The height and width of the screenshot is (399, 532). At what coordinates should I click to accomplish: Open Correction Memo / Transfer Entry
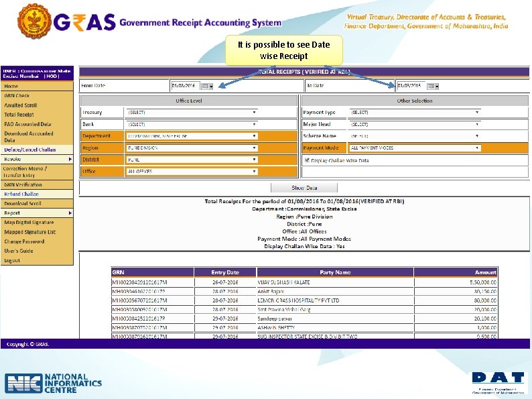point(37,172)
